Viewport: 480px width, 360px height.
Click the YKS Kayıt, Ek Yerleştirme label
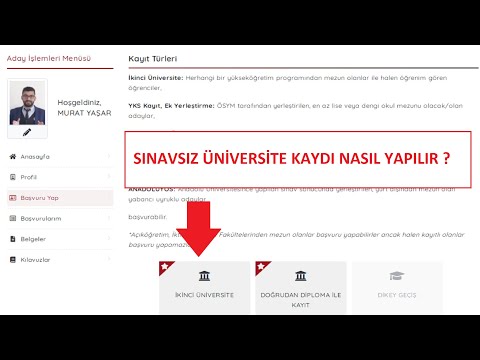click(x=171, y=106)
